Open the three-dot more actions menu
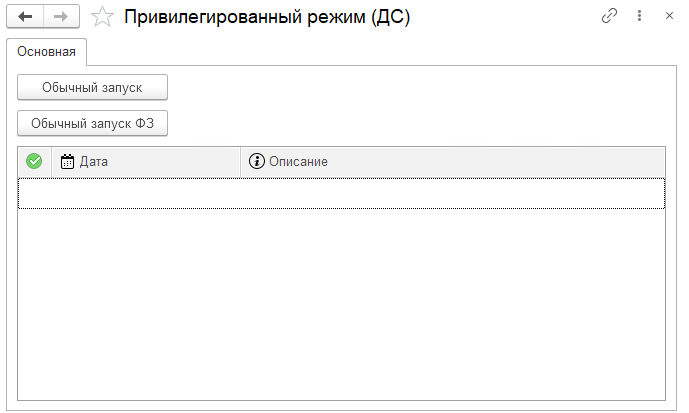This screenshot has height=413, width=689. pos(639,16)
